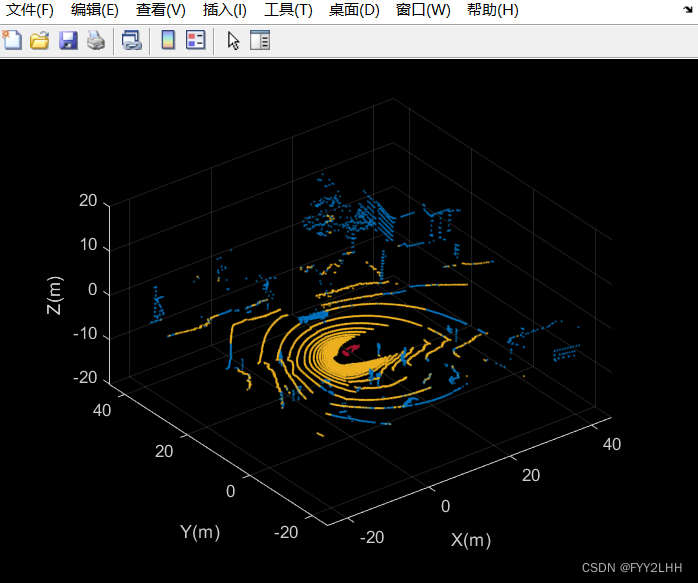Select the Y(m) axis label
This screenshot has height=583, width=698.
[200, 532]
